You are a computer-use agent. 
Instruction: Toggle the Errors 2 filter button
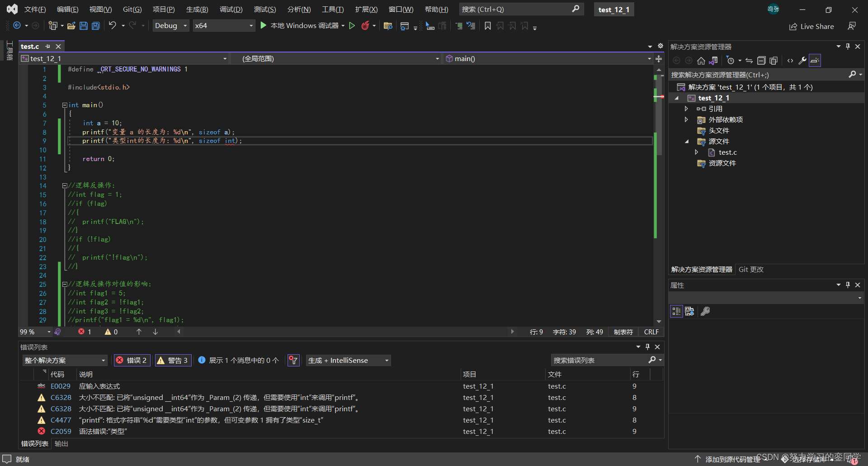(132, 360)
